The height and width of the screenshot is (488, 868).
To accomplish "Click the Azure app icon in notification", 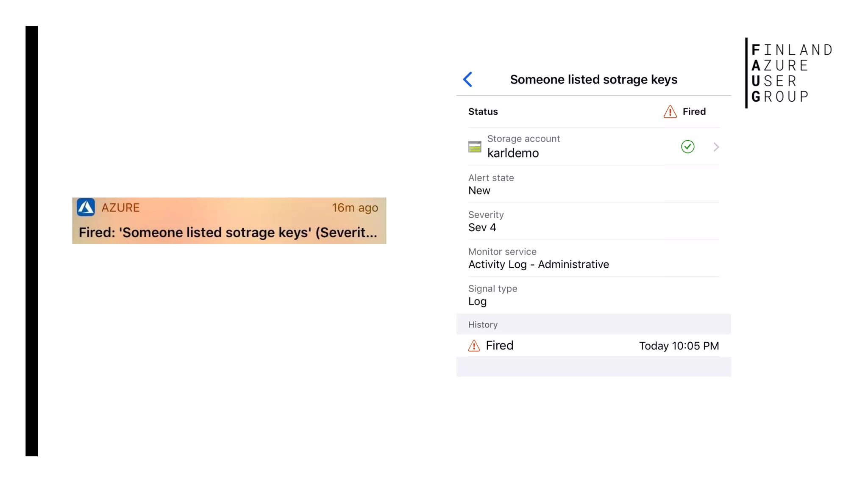I will (86, 207).
